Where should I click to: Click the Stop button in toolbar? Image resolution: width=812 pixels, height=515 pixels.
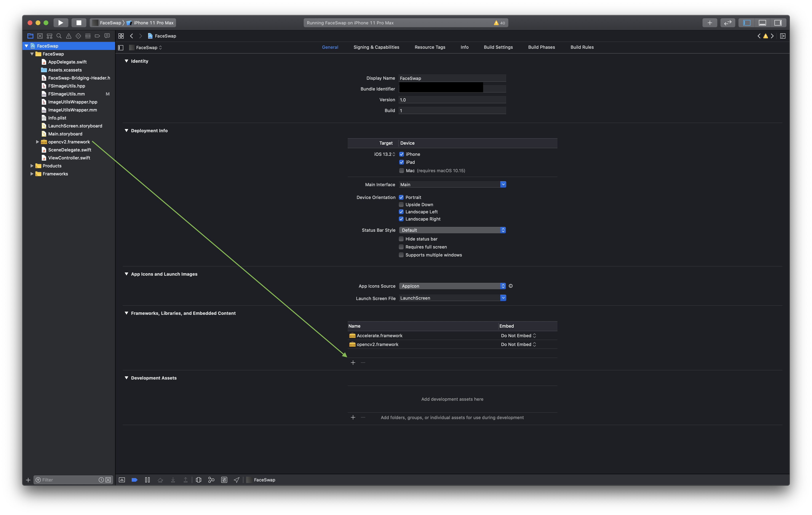coord(79,23)
